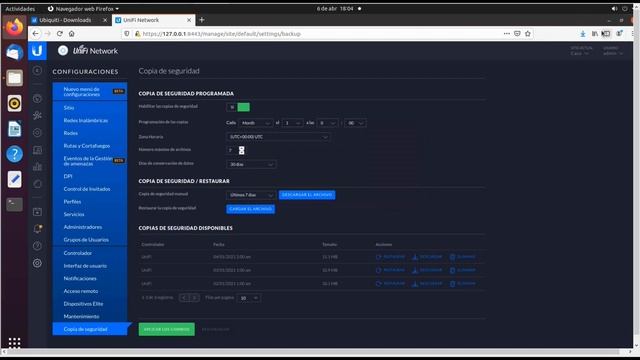Screen dimensions: 640x360
Task: Click Descargar icon for the 10.1 MB backup
Action: 415,284
